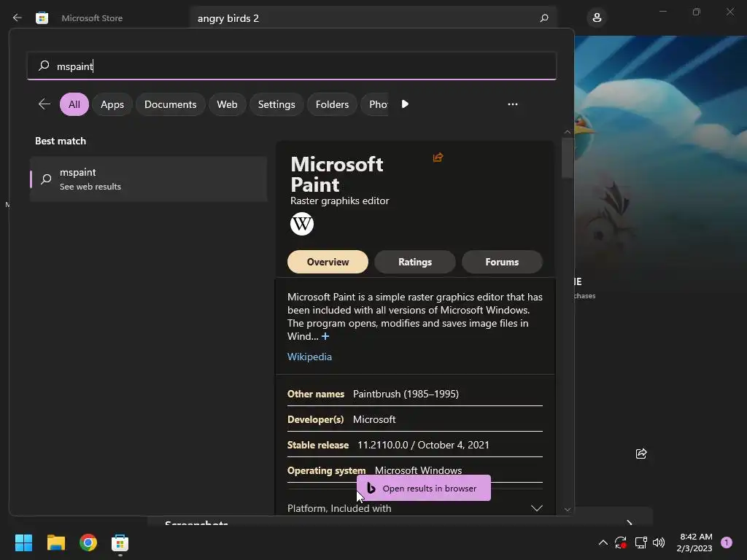Click the results pane scrollbar thumb
Screen dimensions: 747x560
pos(567,158)
